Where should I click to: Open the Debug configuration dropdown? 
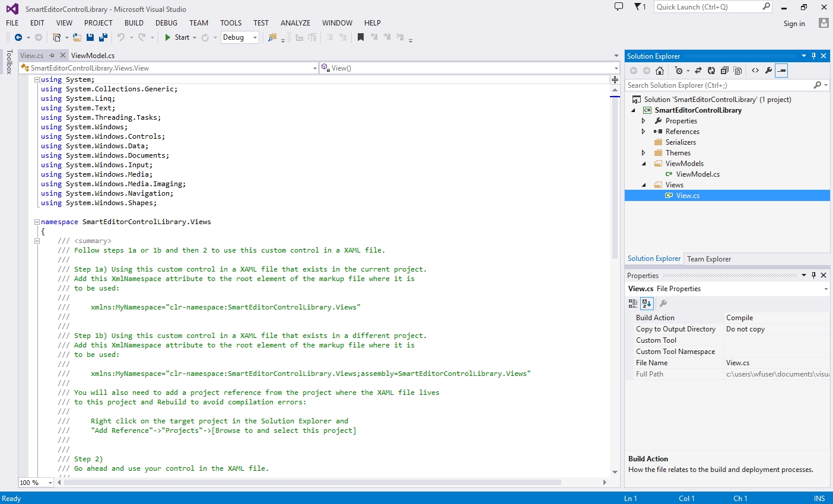tap(240, 37)
